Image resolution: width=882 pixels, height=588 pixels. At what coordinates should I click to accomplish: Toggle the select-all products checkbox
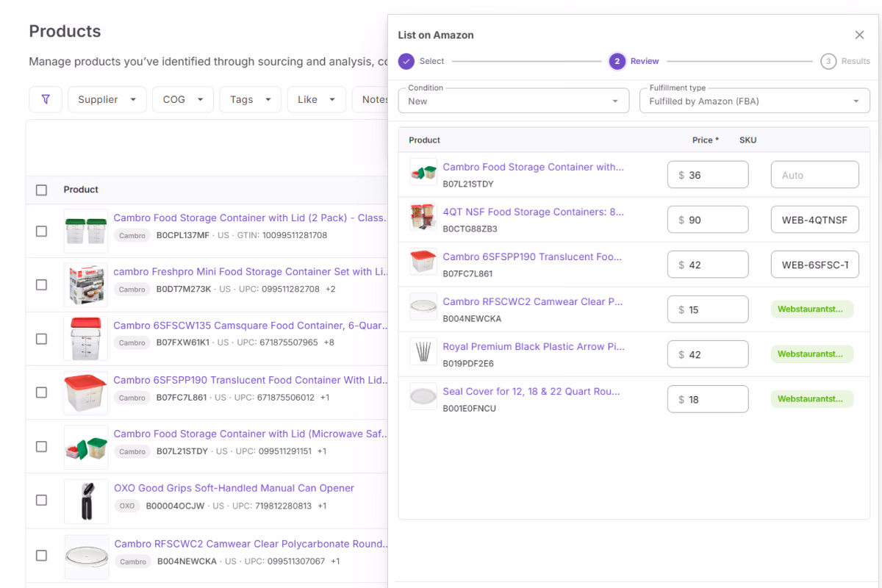[x=41, y=190]
